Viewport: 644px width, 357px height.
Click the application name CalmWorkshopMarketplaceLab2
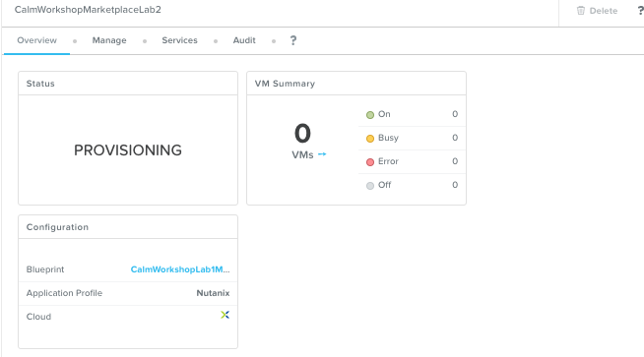tap(88, 10)
